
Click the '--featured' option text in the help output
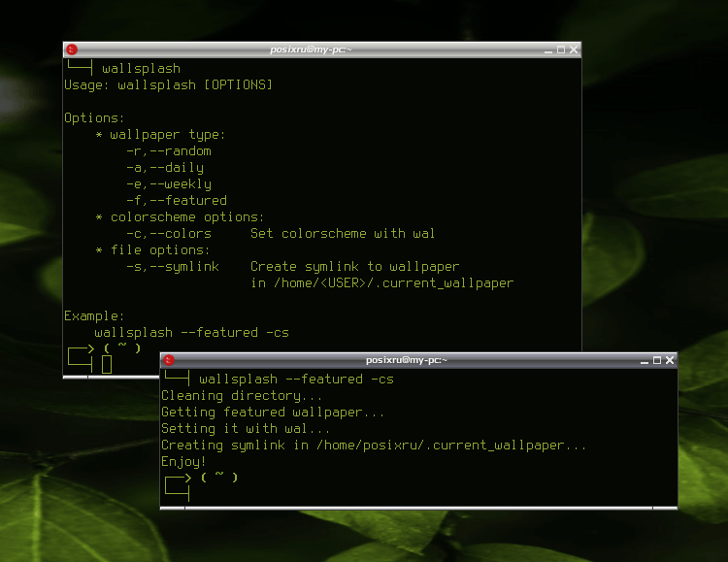[x=188, y=201]
